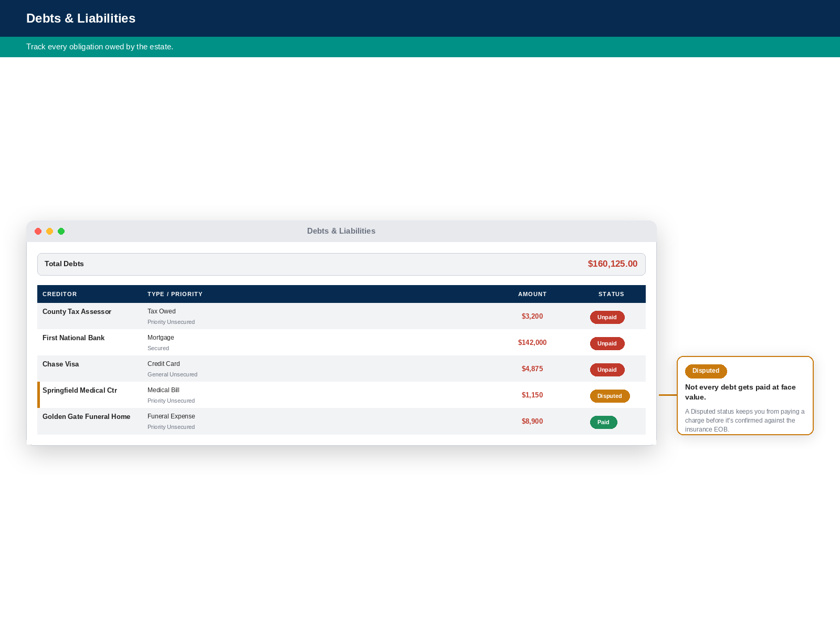Click the window title Debts & Liabilities
The width and height of the screenshot is (840, 630).
point(341,231)
